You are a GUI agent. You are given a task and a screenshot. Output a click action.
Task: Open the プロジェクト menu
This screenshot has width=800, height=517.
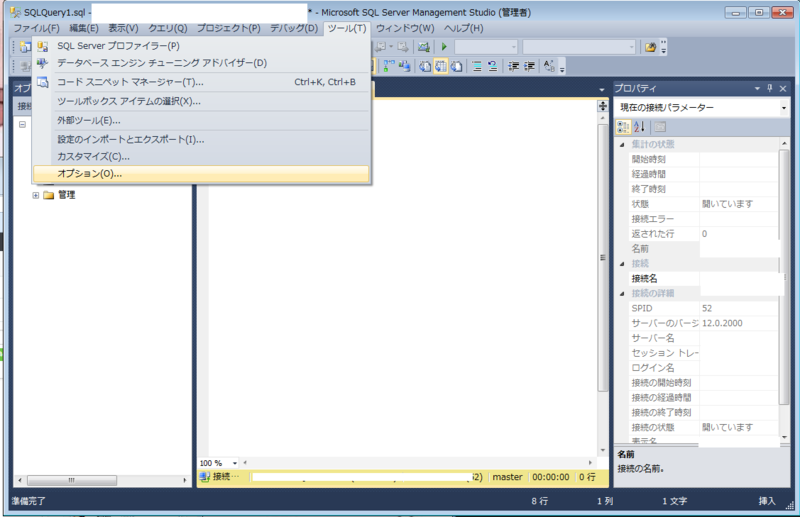point(229,28)
